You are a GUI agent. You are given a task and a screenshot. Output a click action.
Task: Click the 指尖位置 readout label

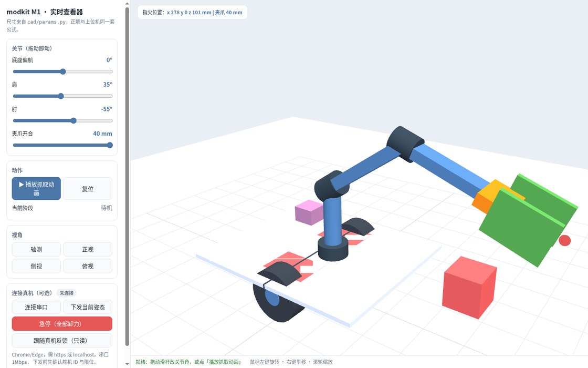click(153, 13)
